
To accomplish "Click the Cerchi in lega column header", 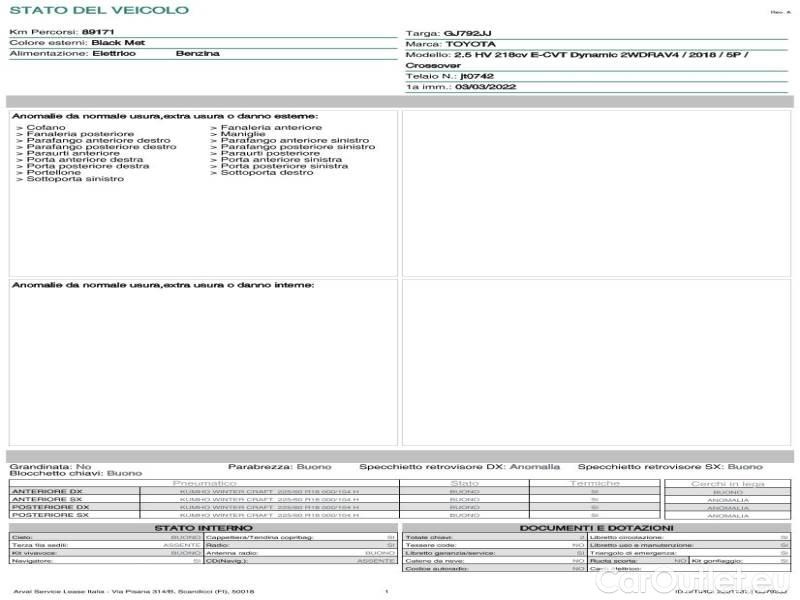I will (x=727, y=483).
